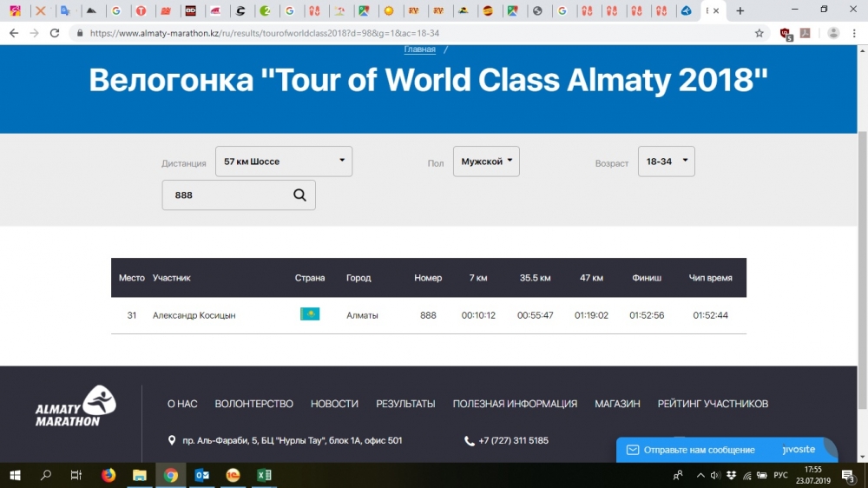
Task: Expand the distance dropdown showing 57 км Шоссе
Action: coord(284,162)
